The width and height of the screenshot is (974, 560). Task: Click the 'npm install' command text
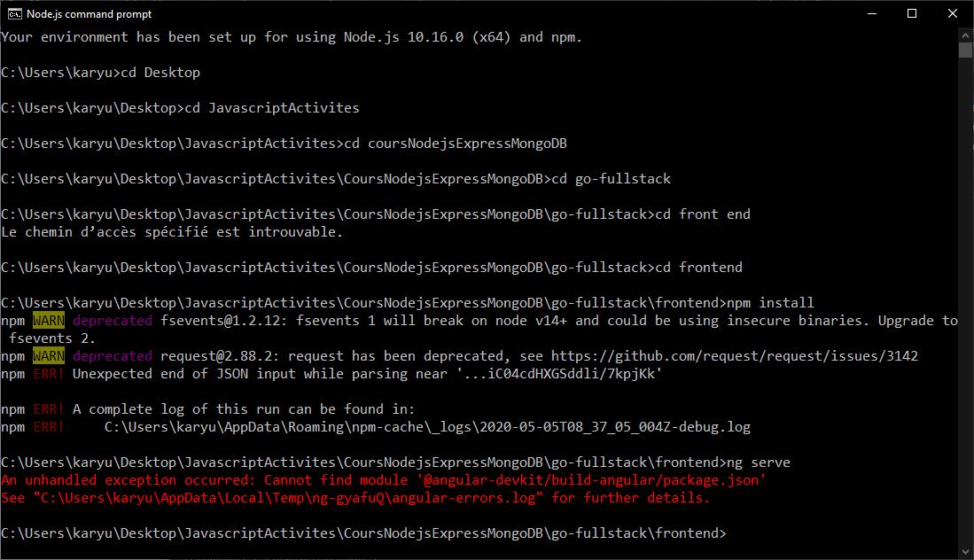click(x=770, y=303)
